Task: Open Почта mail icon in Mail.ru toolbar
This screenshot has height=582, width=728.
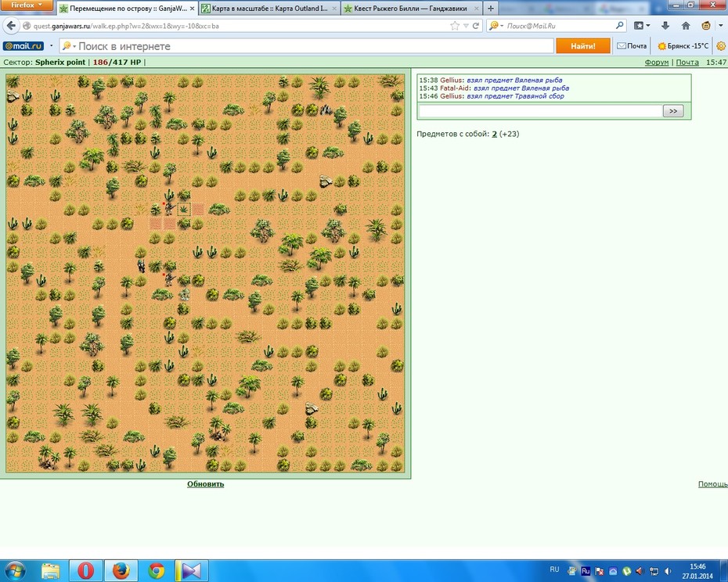Action: pyautogui.click(x=632, y=46)
